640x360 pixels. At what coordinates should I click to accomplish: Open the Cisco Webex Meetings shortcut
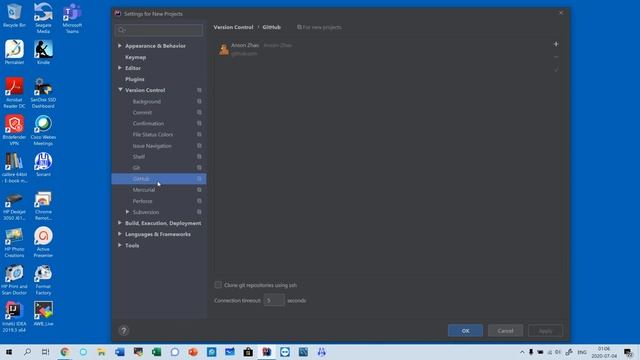pos(43,130)
